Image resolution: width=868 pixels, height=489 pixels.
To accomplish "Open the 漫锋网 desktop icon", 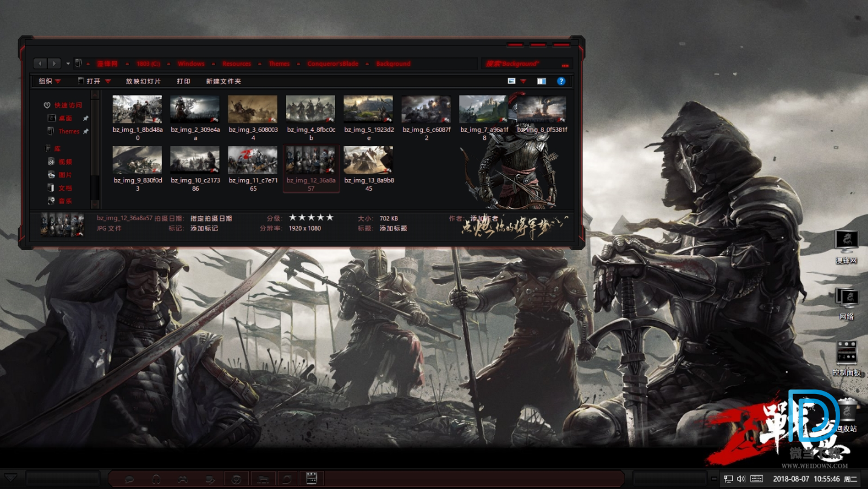I will coord(846,248).
